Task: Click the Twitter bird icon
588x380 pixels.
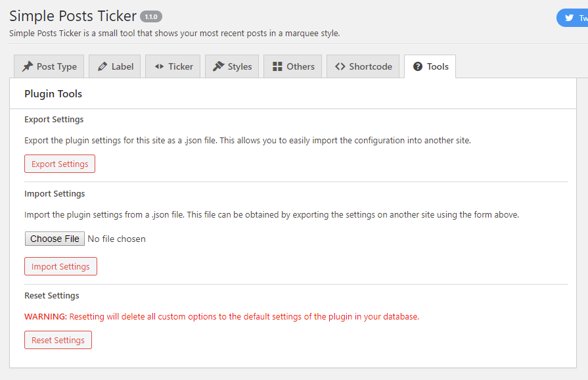Action: pyautogui.click(x=569, y=18)
